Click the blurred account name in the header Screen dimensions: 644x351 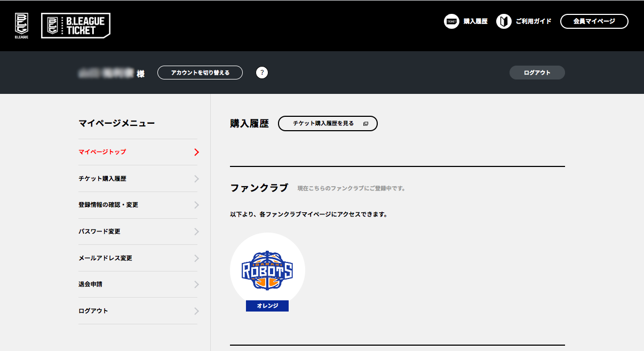pos(107,73)
